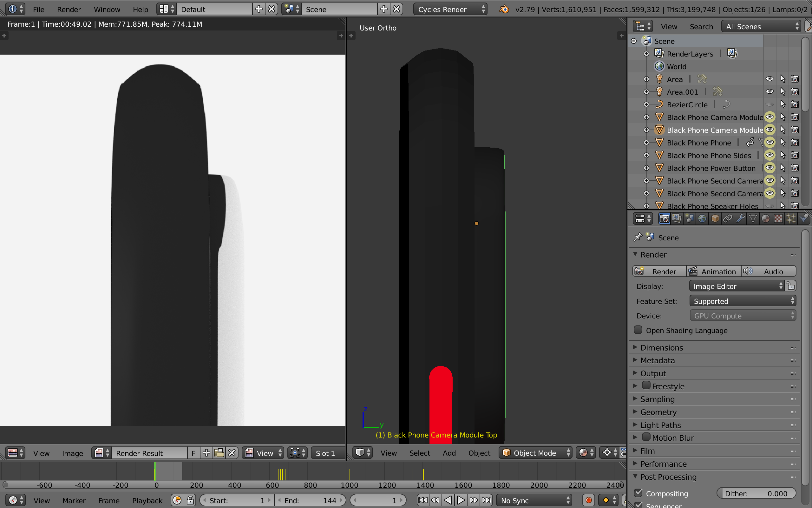Open the Modifiers wrench tab
Image resolution: width=812 pixels, height=508 pixels.
pos(740,219)
